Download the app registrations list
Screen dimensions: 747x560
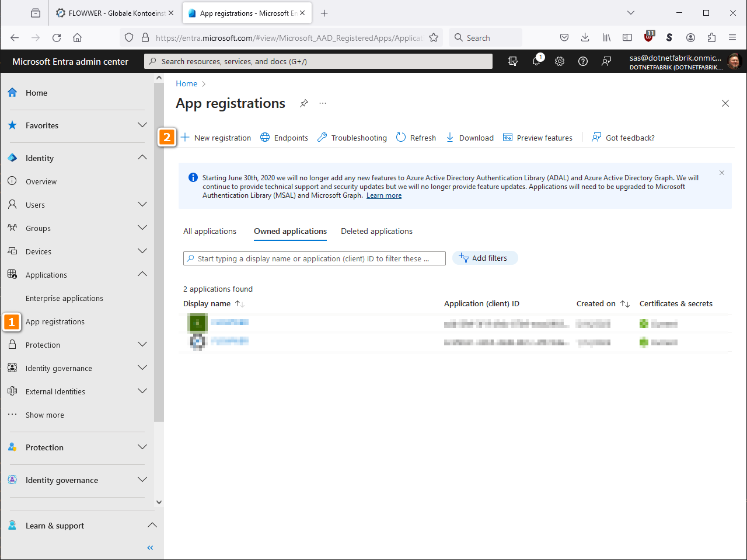coord(470,138)
